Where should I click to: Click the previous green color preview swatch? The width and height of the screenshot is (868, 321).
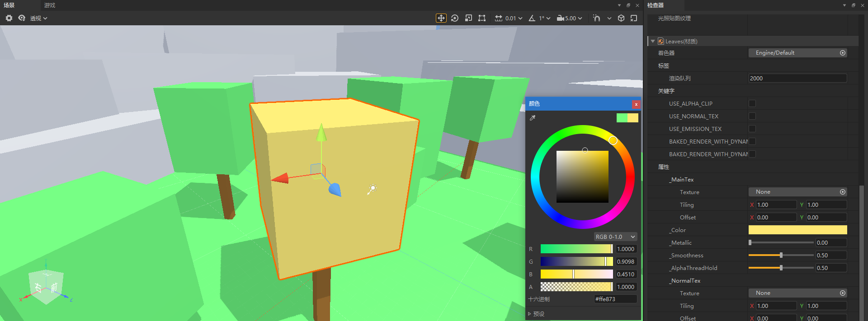tap(622, 118)
